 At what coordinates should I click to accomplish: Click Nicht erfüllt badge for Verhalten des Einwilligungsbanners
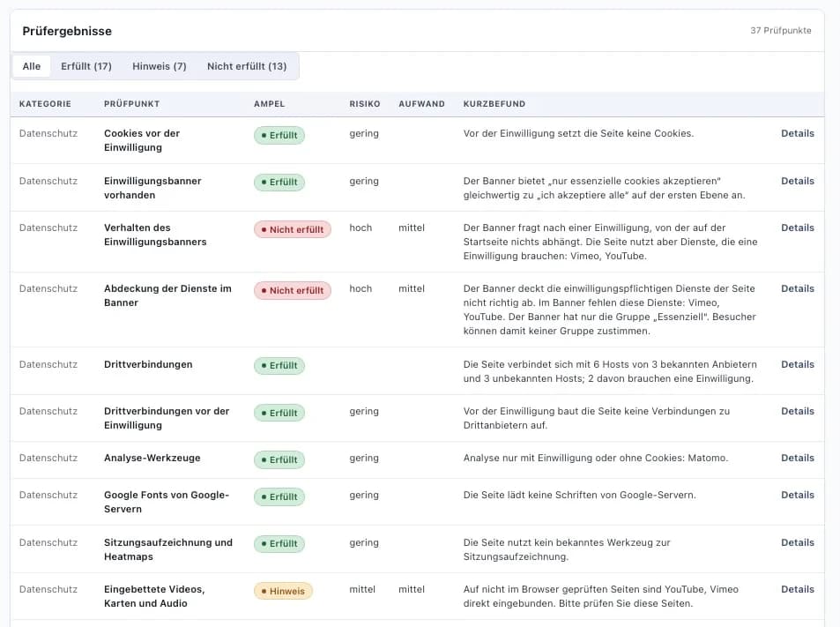(293, 229)
